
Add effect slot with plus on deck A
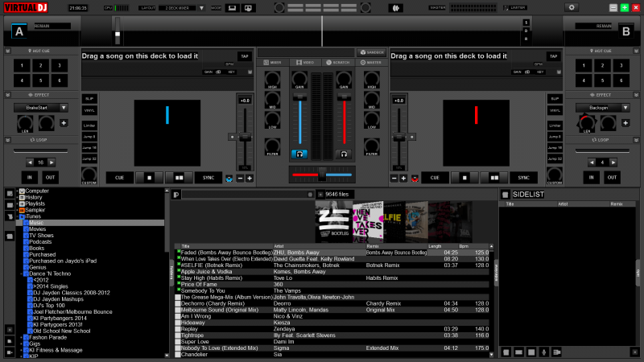pos(64,123)
